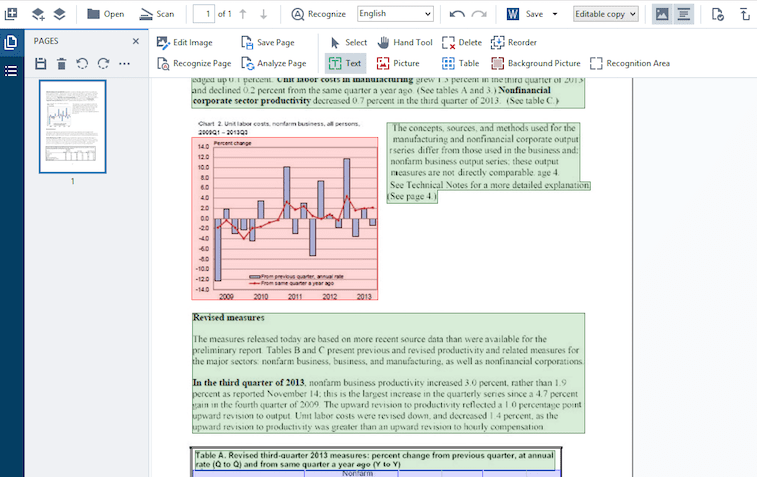Click the share/export icon at top right

click(x=745, y=14)
